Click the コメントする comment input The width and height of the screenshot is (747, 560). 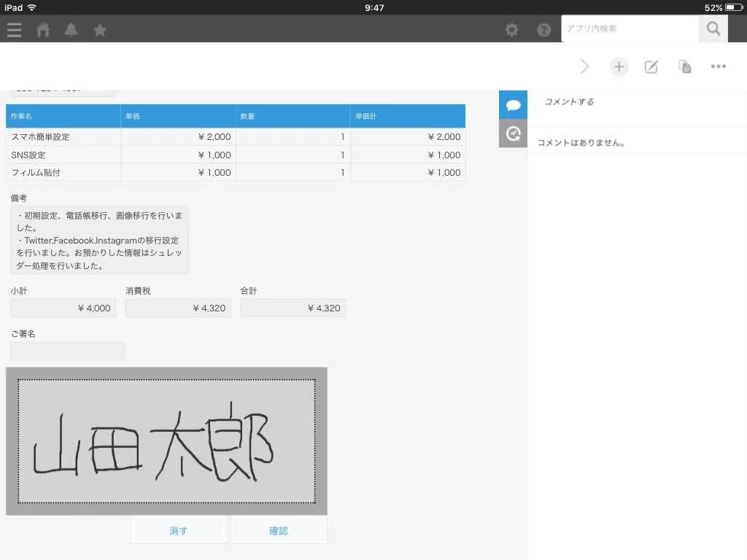[635, 102]
